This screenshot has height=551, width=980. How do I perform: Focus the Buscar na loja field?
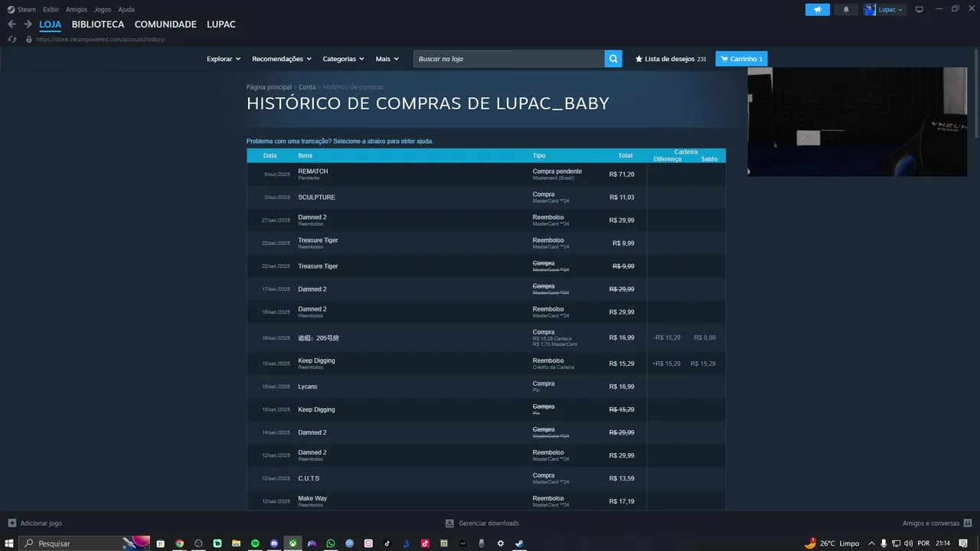pos(509,59)
